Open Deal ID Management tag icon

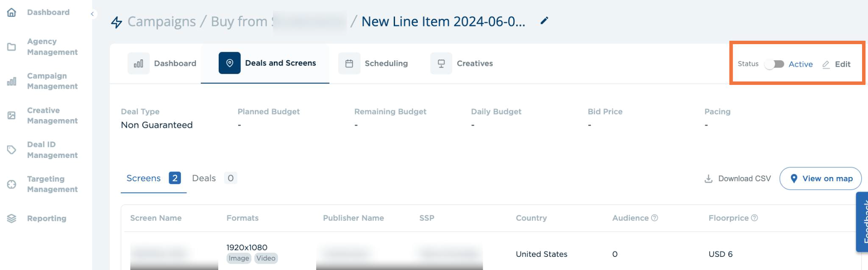click(11, 150)
